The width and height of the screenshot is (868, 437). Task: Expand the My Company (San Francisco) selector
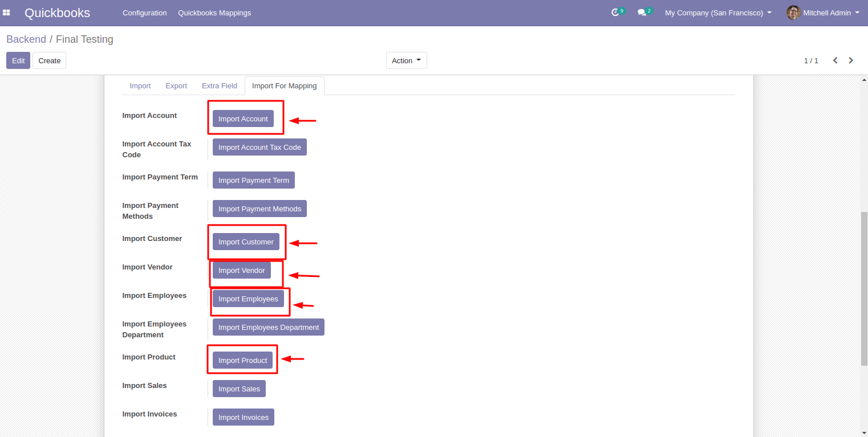pos(717,13)
